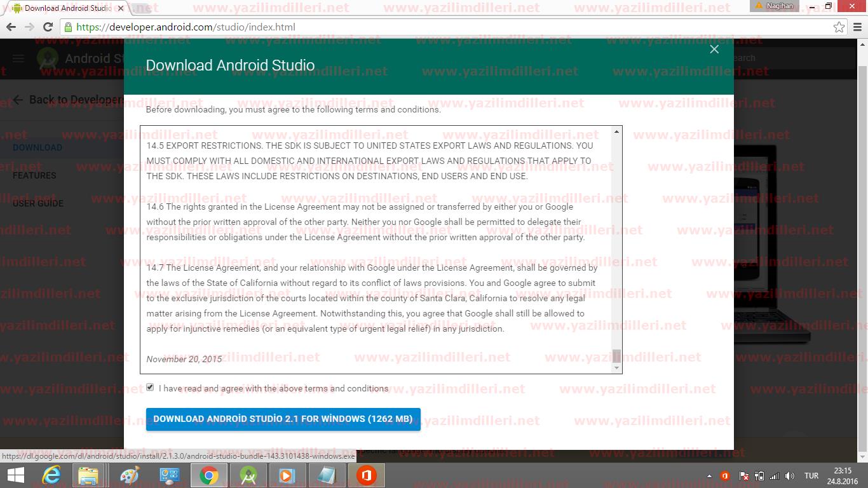
Task: Click the license text scrollbar thumb
Action: pos(616,356)
